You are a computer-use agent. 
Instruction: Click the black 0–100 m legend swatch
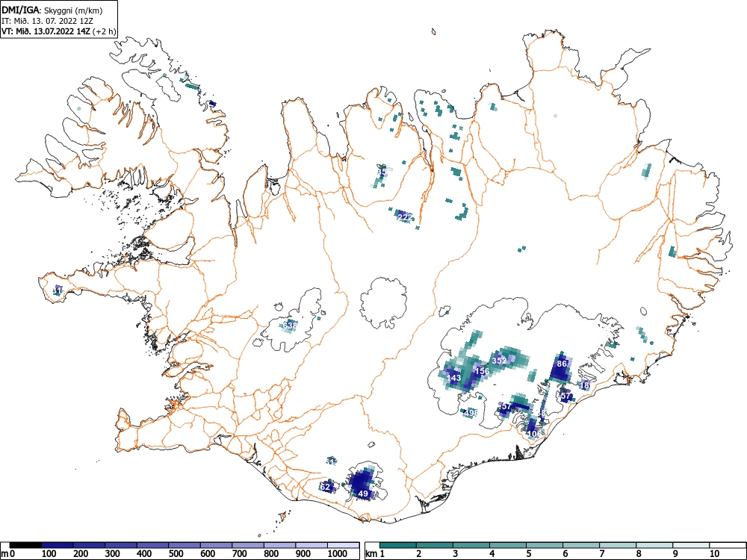point(25,545)
